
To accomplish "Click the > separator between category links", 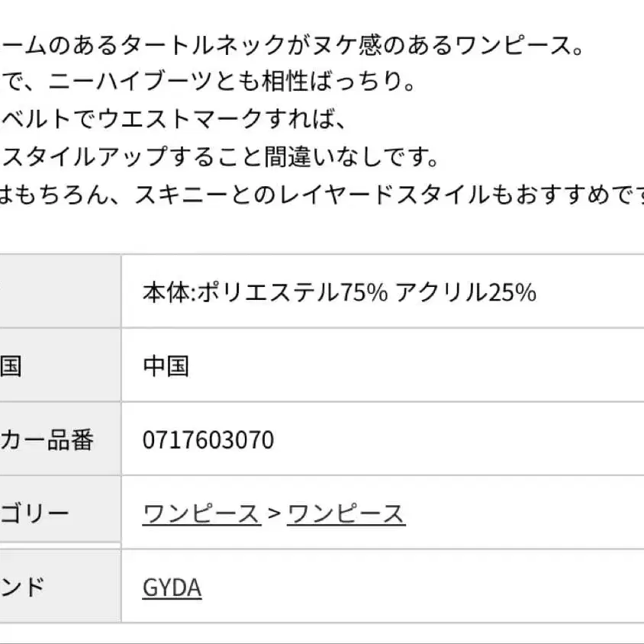I will click(x=274, y=514).
